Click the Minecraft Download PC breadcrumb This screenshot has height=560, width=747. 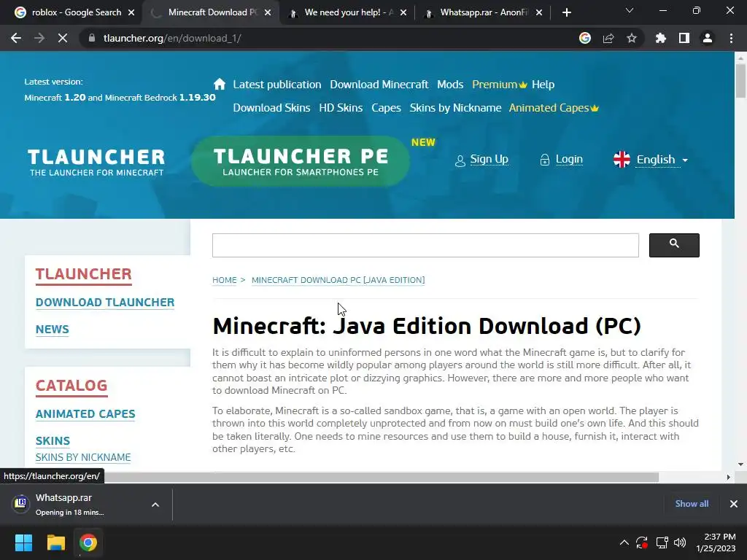pos(338,280)
